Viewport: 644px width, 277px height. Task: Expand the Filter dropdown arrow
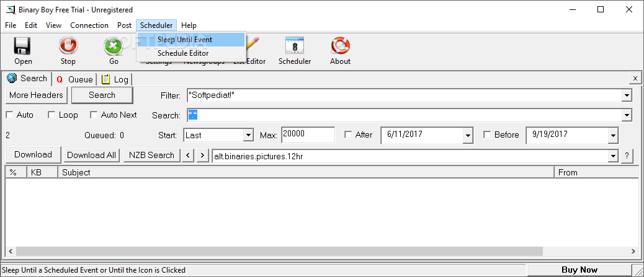tap(627, 95)
